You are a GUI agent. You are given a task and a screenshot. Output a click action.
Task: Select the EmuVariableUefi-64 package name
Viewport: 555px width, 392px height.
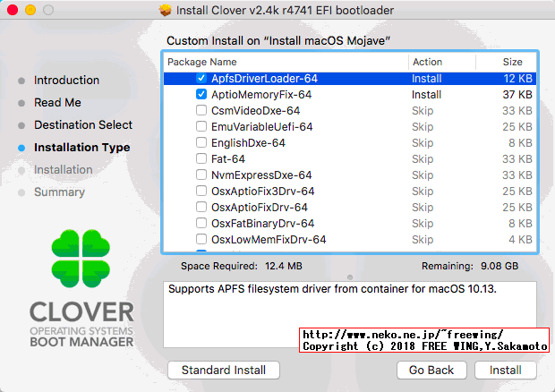pos(262,127)
